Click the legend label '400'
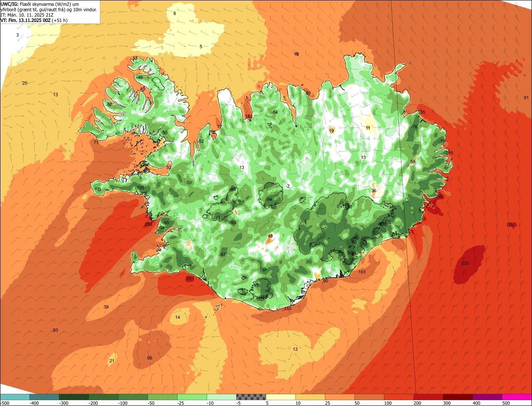The image size is (532, 406). pos(477,403)
